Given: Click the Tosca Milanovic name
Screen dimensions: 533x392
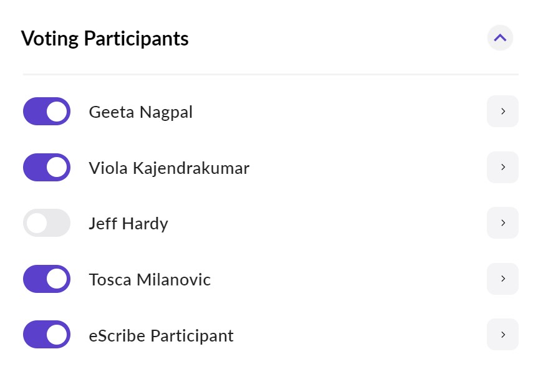Looking at the screenshot, I should 150,280.
